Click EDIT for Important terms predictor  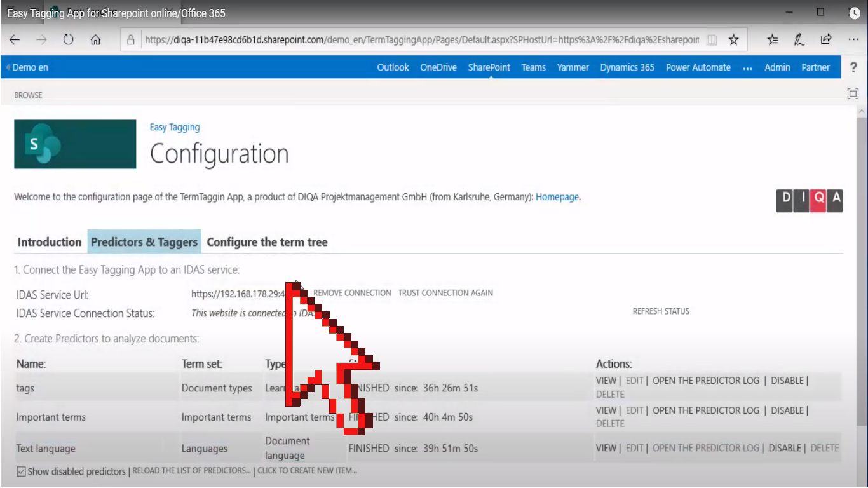click(634, 410)
